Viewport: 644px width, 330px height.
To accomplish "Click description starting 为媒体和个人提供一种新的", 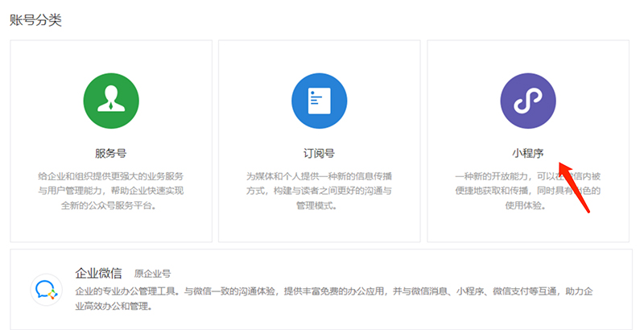I will [x=319, y=191].
